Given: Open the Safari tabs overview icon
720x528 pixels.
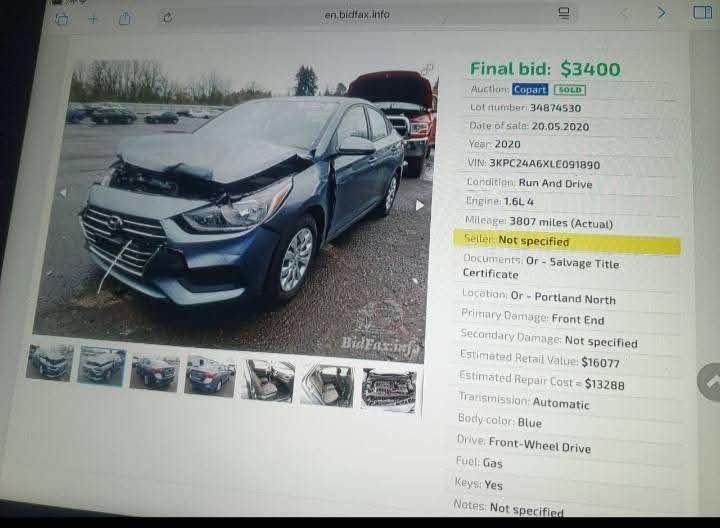Looking at the screenshot, I should point(62,19).
